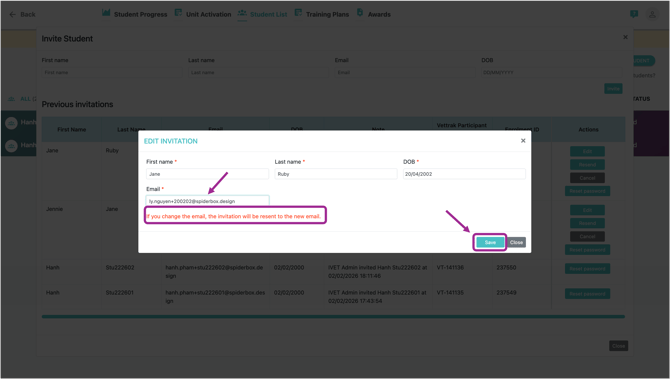Select VT-141136 participant cell
Screen dimensions: 670x379
coord(450,267)
